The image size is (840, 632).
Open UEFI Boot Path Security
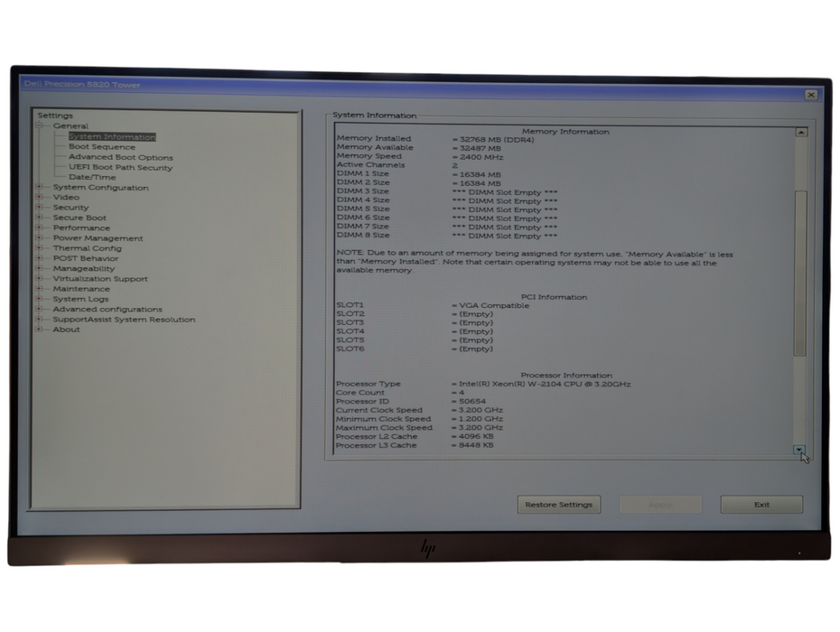click(120, 167)
